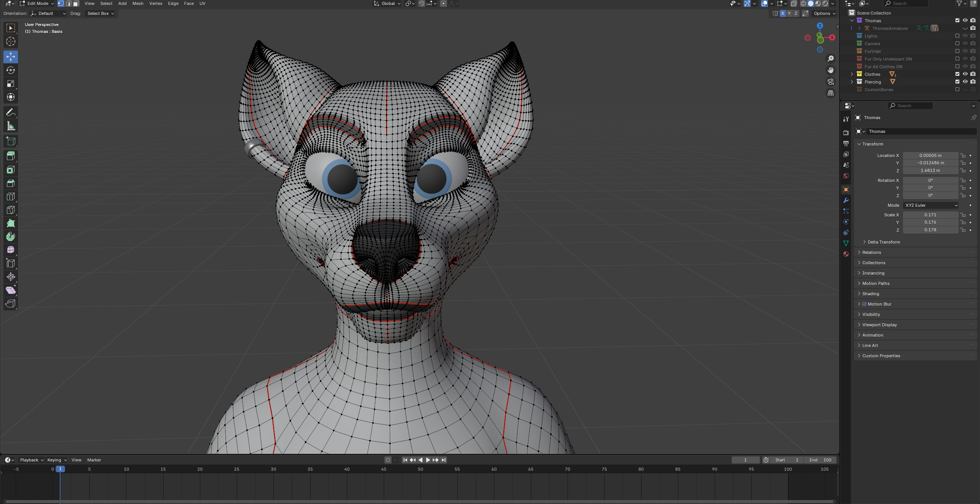Click the viewport zoom magnifier icon

(x=830, y=59)
